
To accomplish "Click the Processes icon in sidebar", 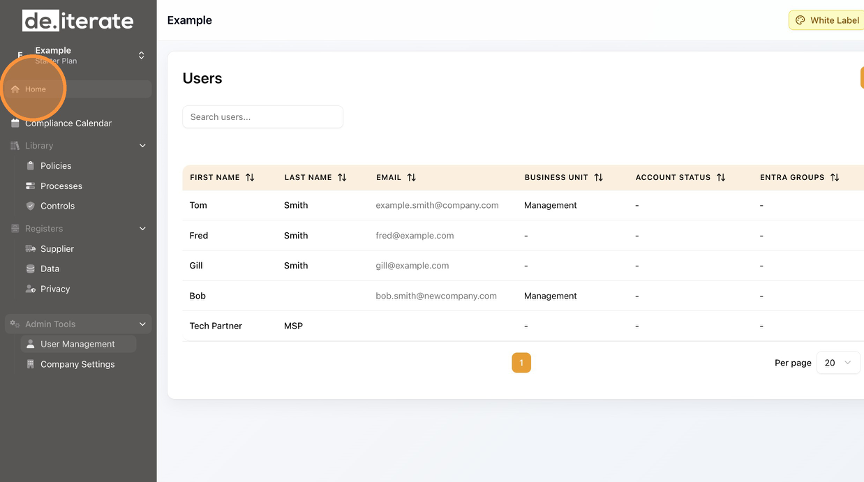I will (31, 186).
